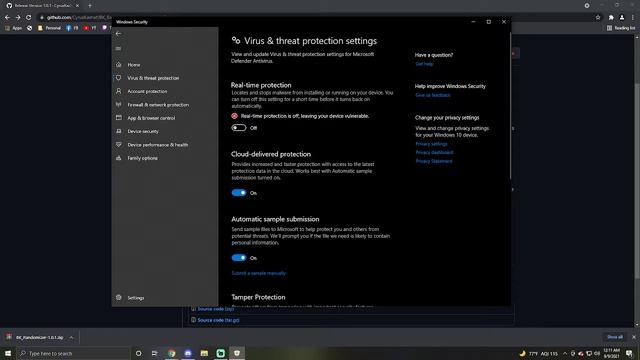Click the Account protection person icon
The height and width of the screenshot is (360, 640).
pos(119,91)
